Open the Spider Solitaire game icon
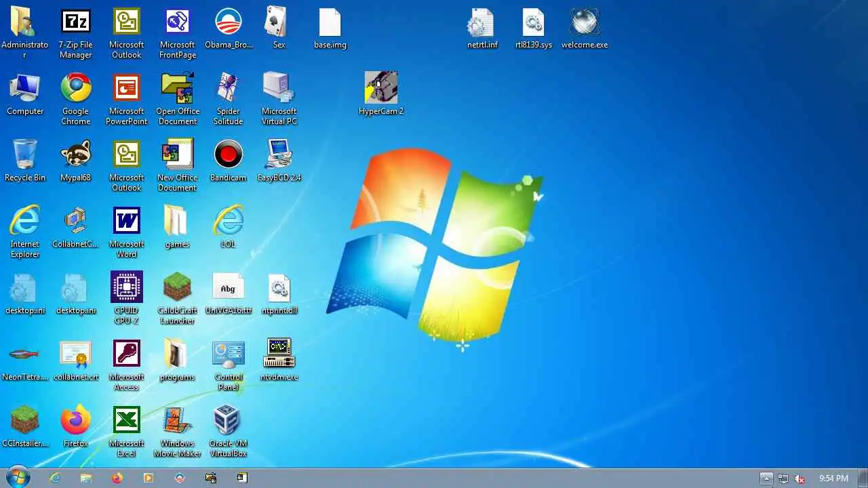 click(228, 100)
